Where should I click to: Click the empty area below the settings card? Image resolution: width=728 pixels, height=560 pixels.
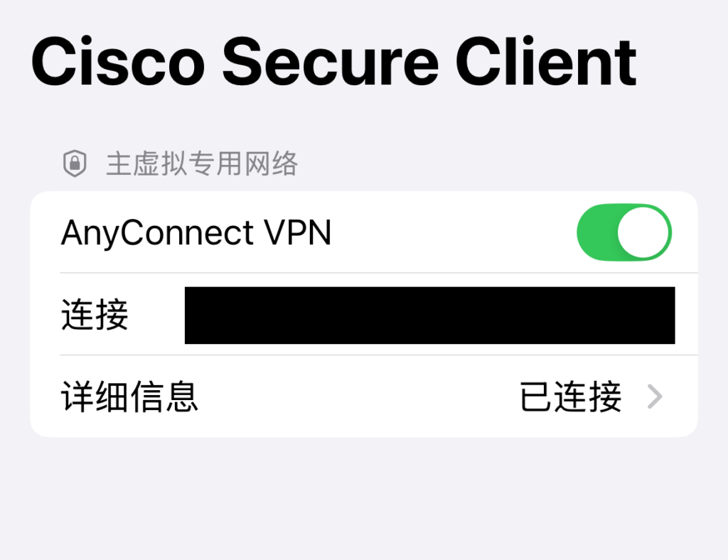[x=364, y=497]
